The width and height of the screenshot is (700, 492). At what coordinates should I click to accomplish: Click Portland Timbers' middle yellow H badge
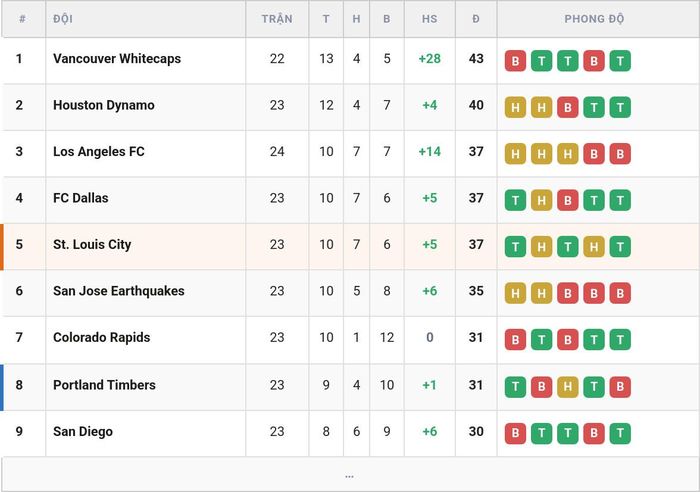point(568,387)
